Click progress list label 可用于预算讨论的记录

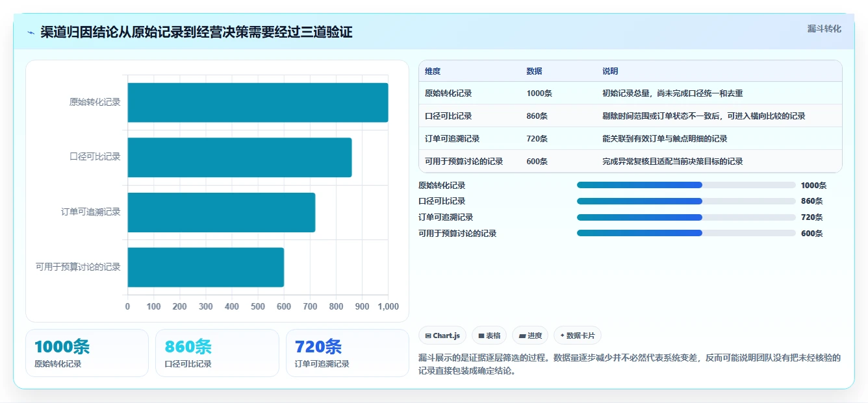tap(457, 233)
